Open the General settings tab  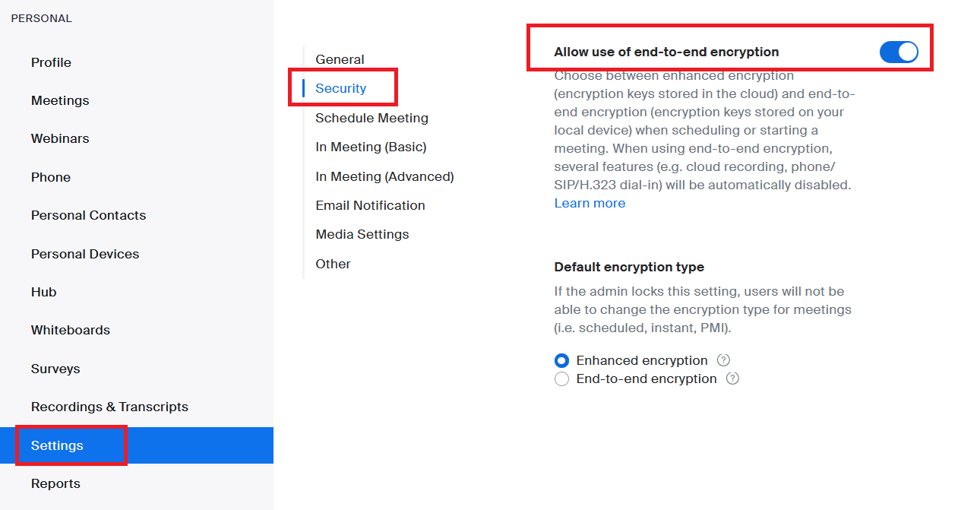coord(340,59)
